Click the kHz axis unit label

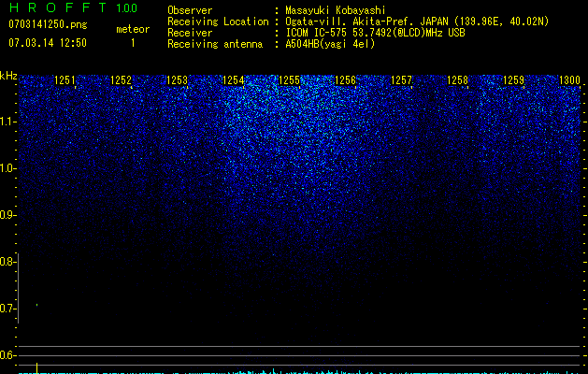(x=8, y=76)
